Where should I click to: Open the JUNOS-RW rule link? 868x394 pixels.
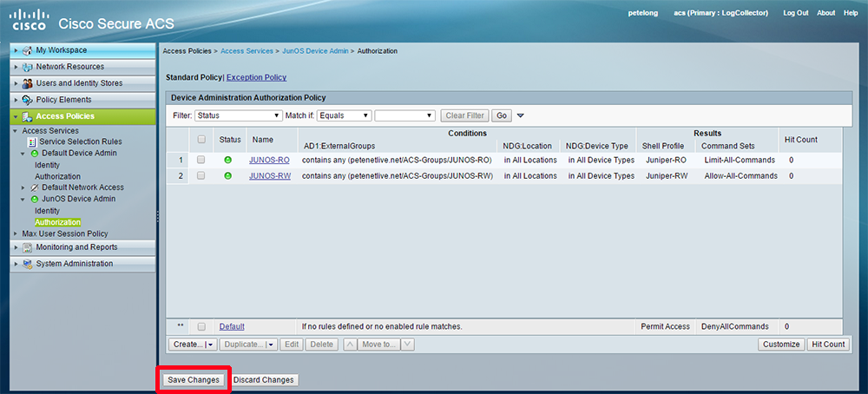point(270,176)
